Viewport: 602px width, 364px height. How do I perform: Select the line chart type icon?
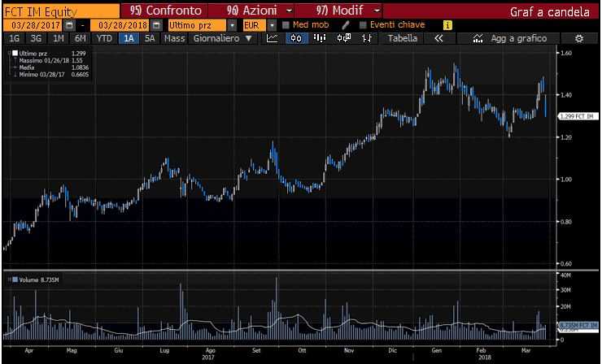click(x=272, y=38)
